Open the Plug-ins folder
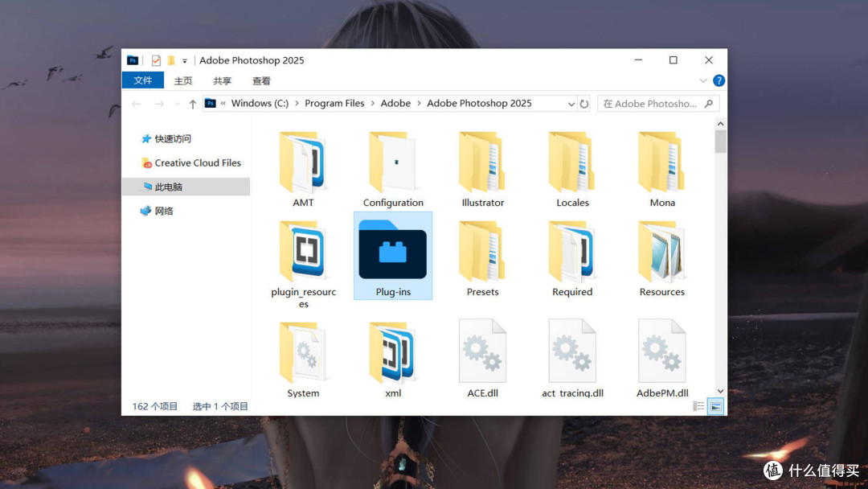 click(393, 255)
